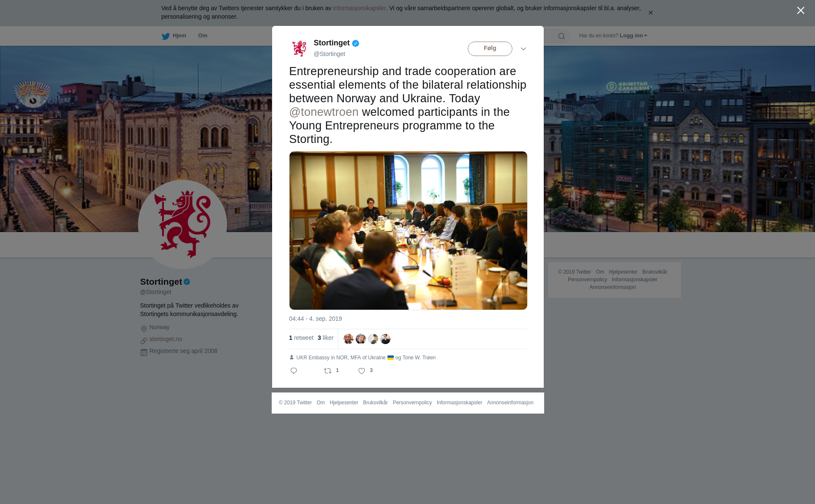Open the Om menu item in top bar
This screenshot has width=815, height=504.
(x=203, y=36)
